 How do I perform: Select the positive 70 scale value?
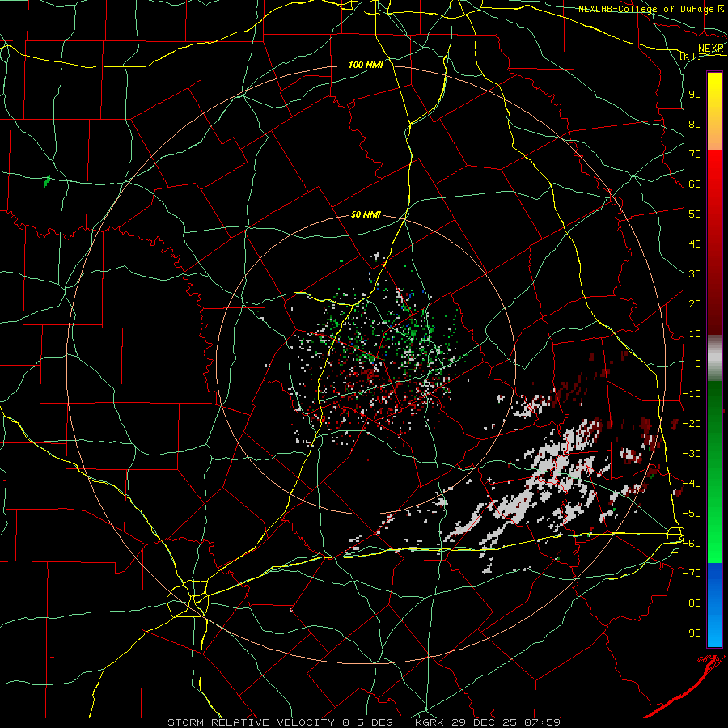click(695, 154)
